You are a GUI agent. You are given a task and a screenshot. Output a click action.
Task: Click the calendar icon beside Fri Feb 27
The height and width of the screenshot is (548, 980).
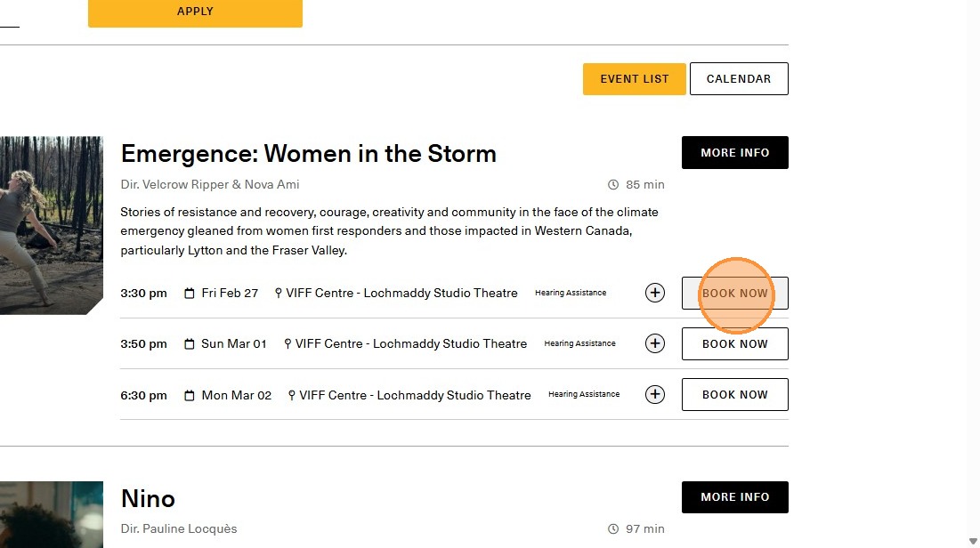click(x=189, y=294)
